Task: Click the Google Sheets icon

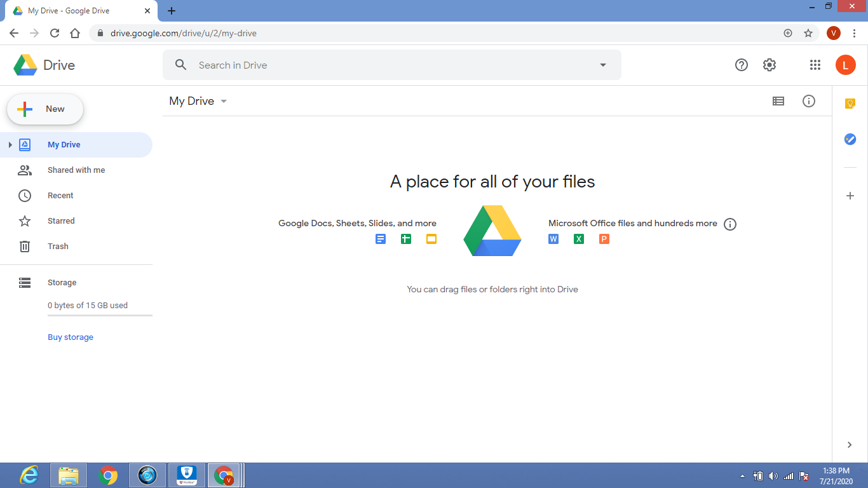Action: tap(406, 239)
